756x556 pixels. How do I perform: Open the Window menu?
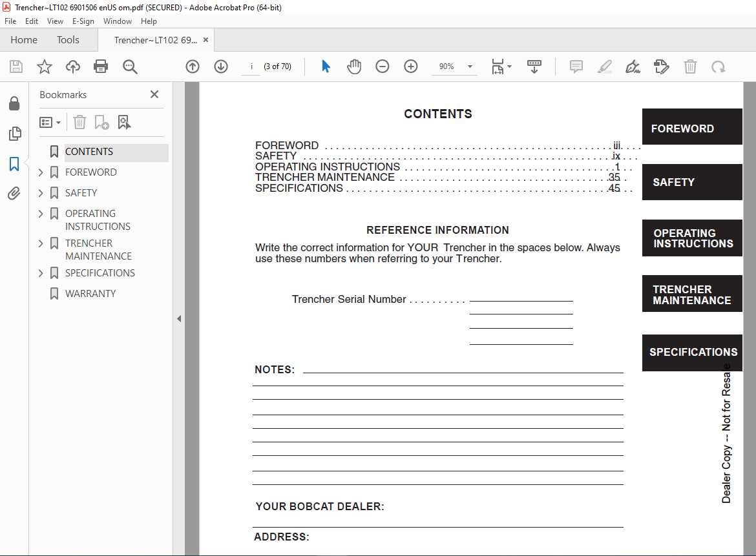click(x=117, y=21)
